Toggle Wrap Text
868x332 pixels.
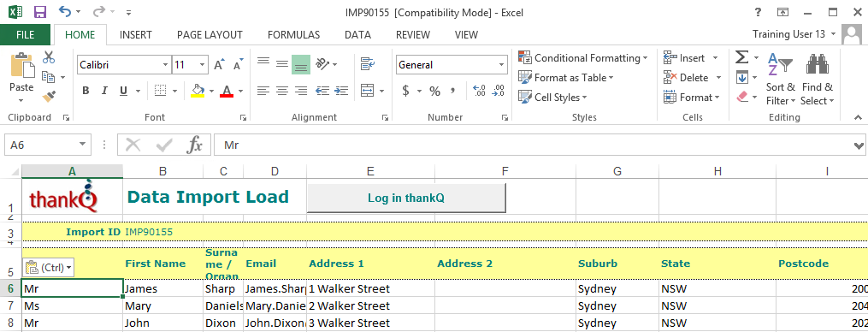[368, 63]
